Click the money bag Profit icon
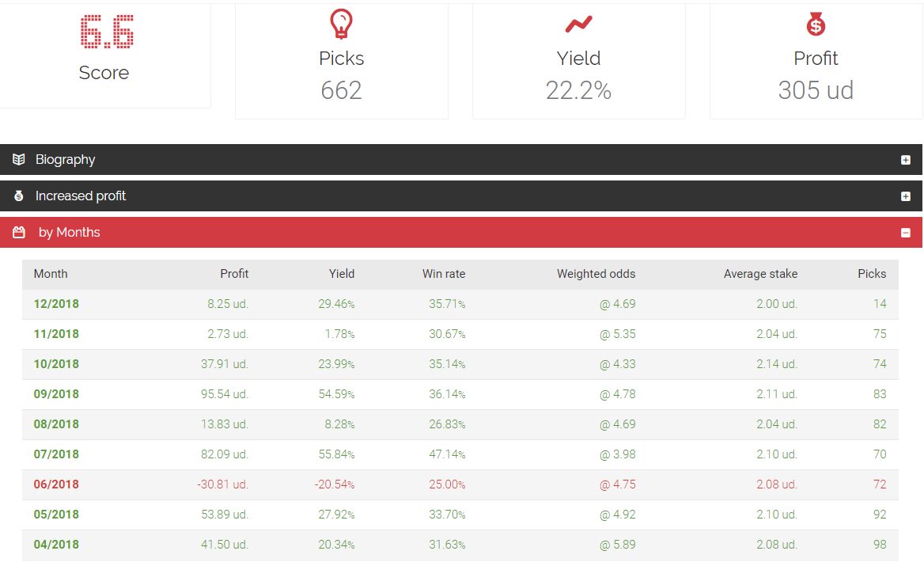 [x=816, y=25]
